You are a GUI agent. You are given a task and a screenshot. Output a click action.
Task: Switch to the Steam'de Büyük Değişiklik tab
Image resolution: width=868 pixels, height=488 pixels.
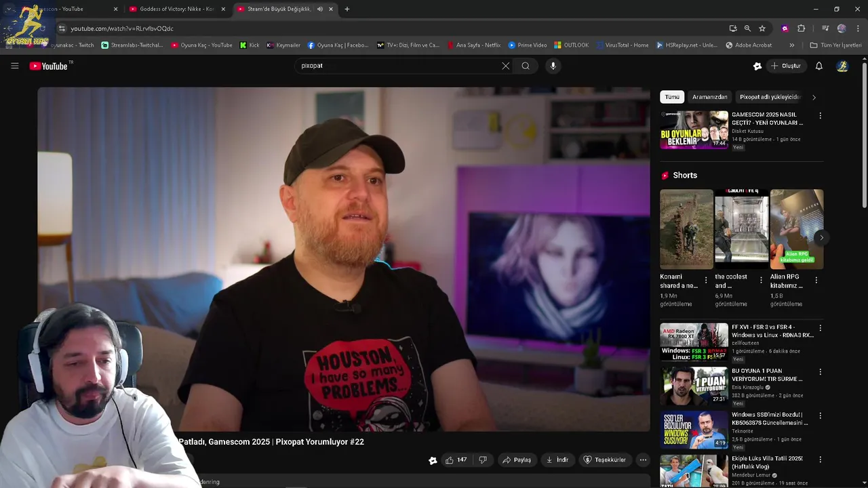click(279, 9)
